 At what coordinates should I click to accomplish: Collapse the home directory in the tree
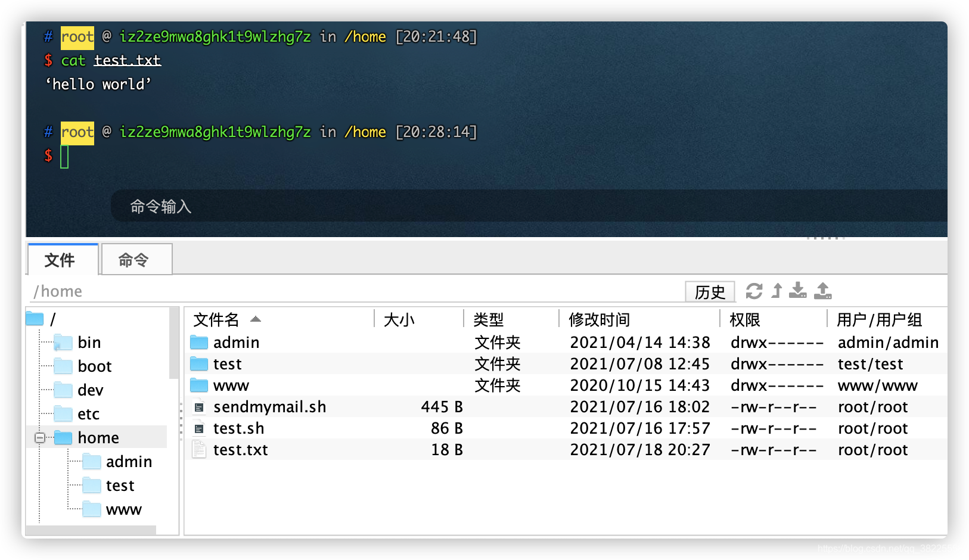(38, 437)
